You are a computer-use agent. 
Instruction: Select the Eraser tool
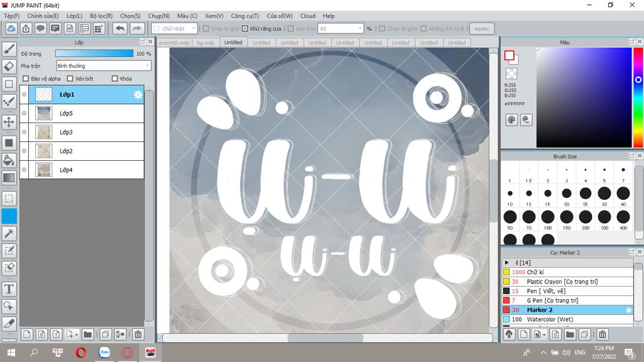click(9, 67)
